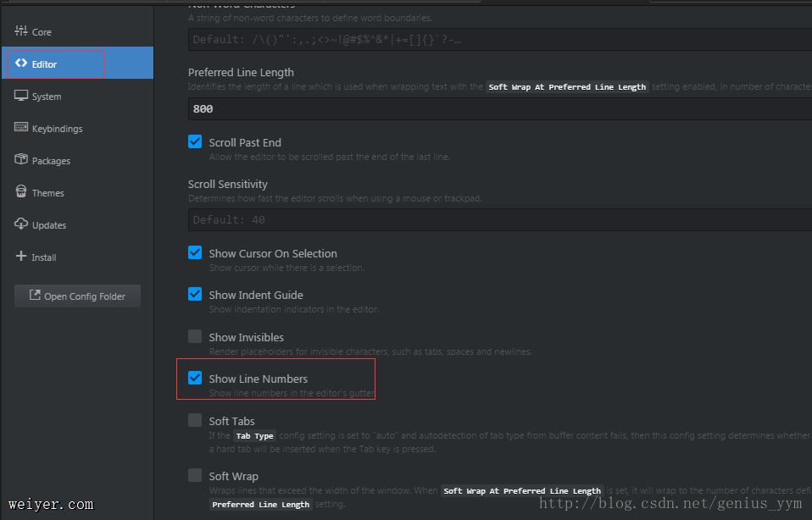Click the Keybindings keyboard icon
The image size is (812, 520).
pos(21,128)
